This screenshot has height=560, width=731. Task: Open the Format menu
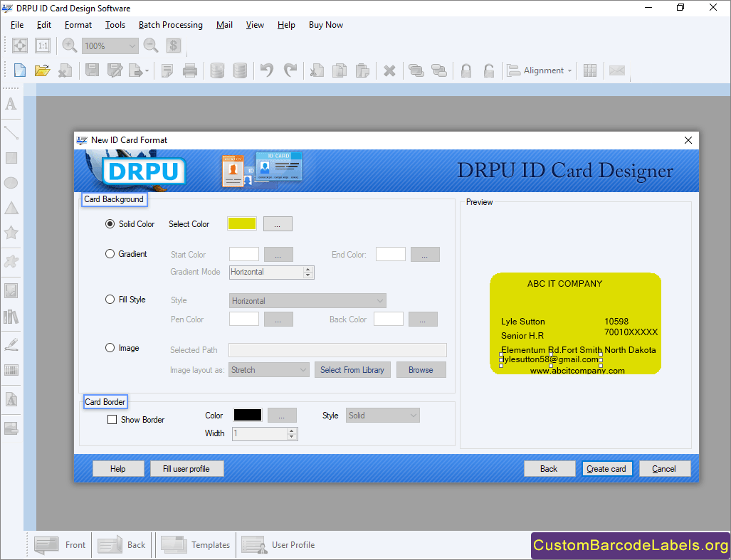[x=78, y=25]
